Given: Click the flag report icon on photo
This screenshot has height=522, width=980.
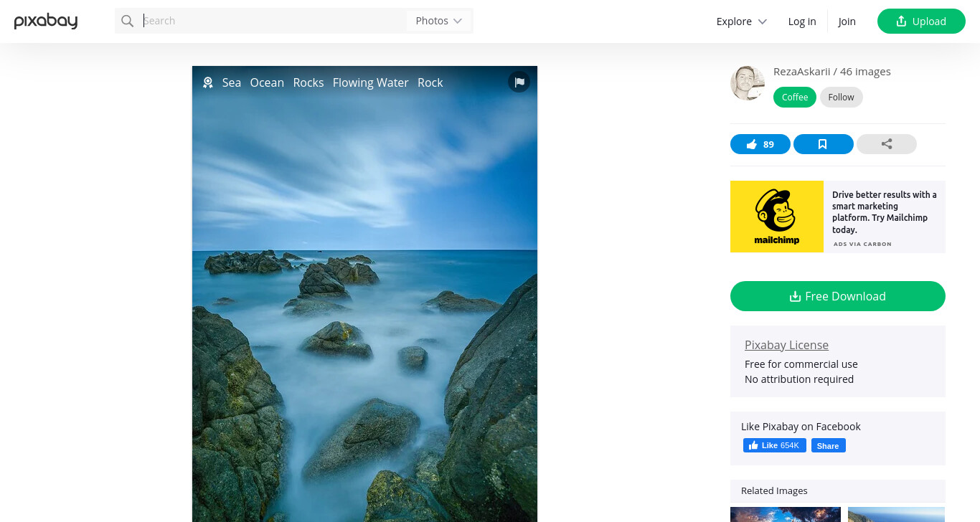Looking at the screenshot, I should [x=519, y=82].
